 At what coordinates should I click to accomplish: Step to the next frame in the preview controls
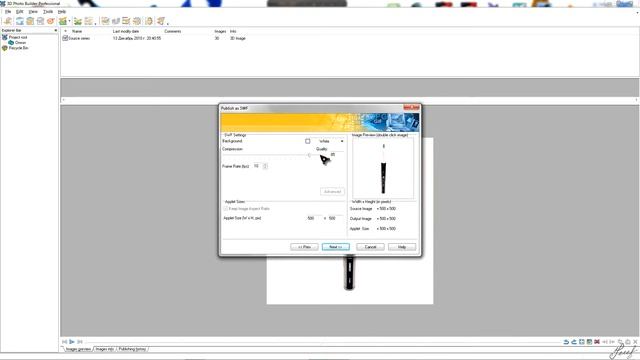click(x=80, y=342)
